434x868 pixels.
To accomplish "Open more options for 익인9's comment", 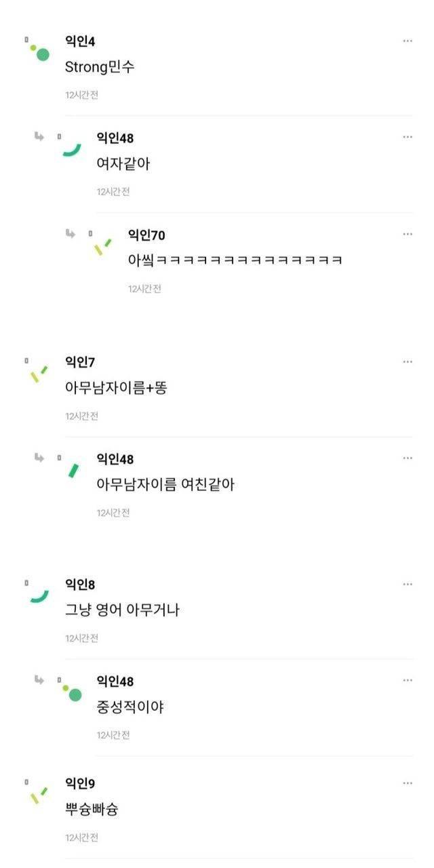I will click(408, 783).
